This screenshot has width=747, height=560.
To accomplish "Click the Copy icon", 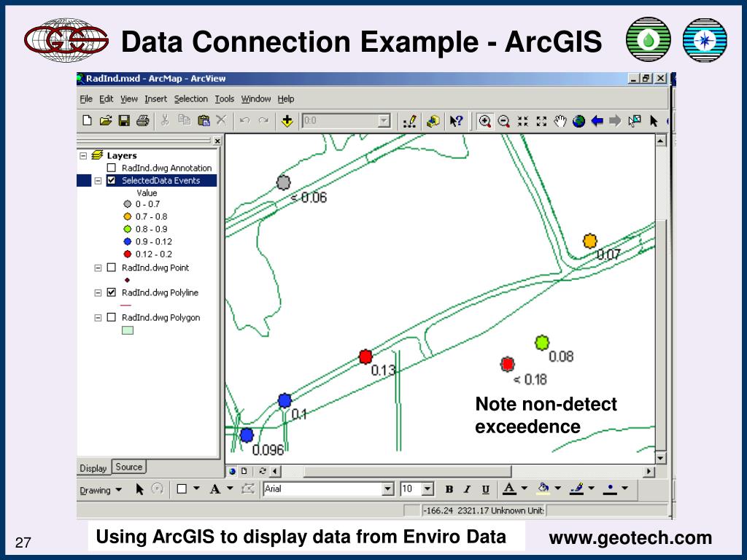I will point(185,120).
